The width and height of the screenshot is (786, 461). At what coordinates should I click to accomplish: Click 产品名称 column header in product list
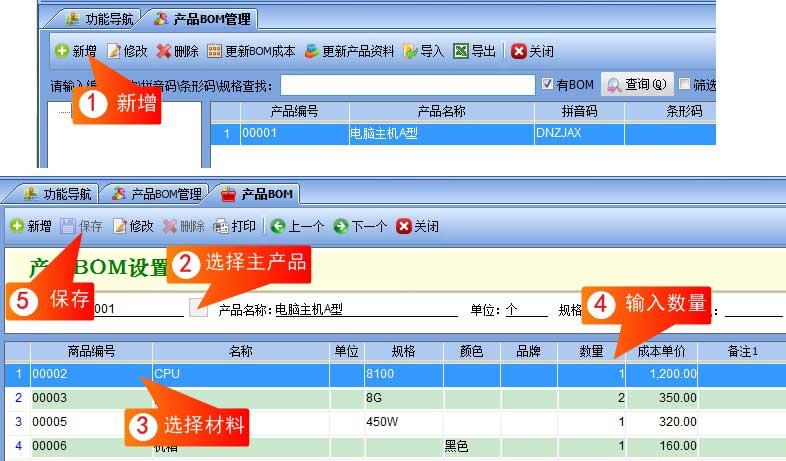coord(442,111)
